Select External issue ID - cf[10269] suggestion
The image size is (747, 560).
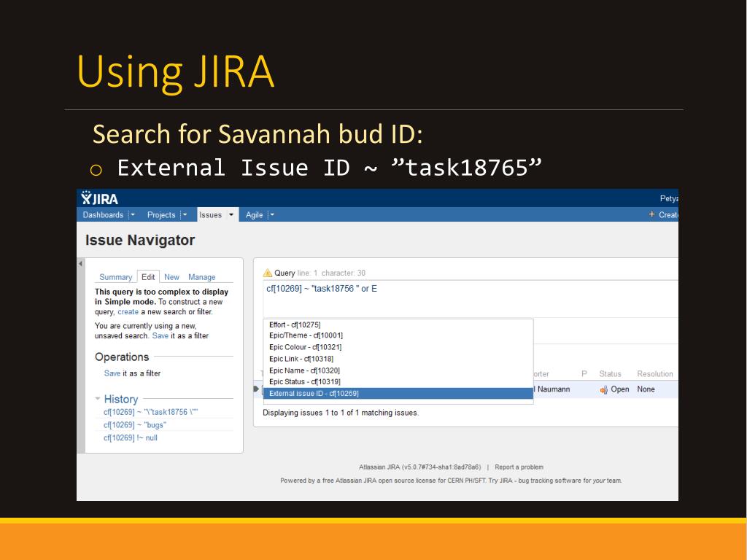398,393
